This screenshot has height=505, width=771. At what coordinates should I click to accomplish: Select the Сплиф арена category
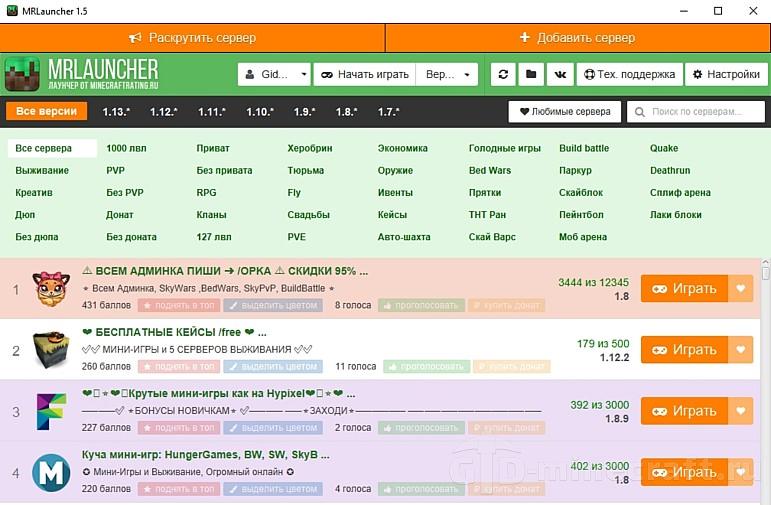click(680, 193)
